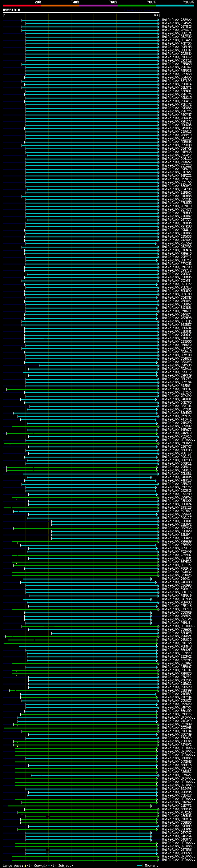Select the UniRef100_Q6V7K7 label

[x=177, y=833]
